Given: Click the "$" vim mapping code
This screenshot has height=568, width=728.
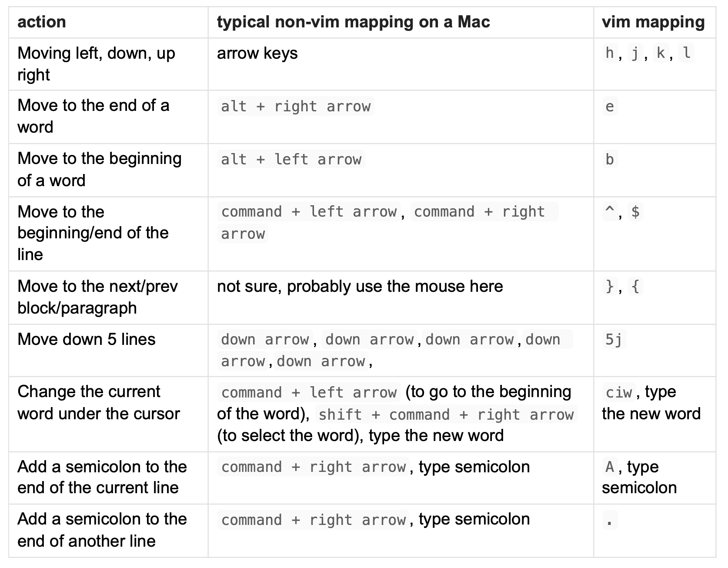Looking at the screenshot, I should (x=635, y=212).
